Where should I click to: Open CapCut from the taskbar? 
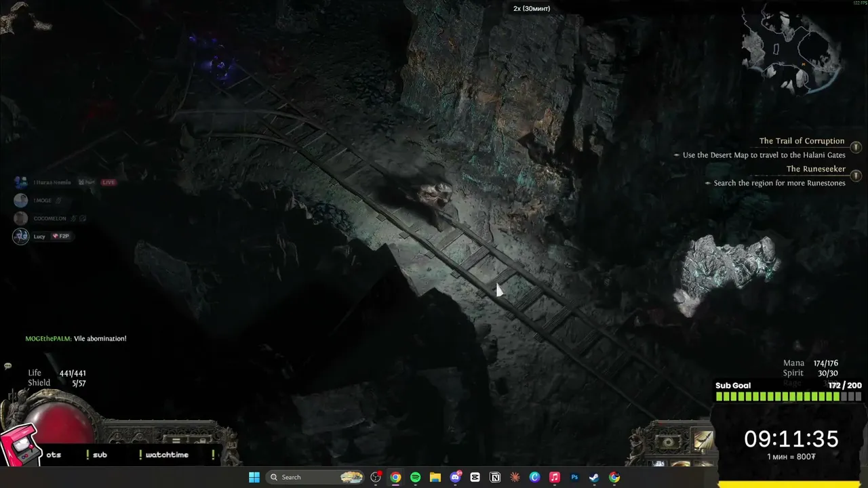[475, 477]
